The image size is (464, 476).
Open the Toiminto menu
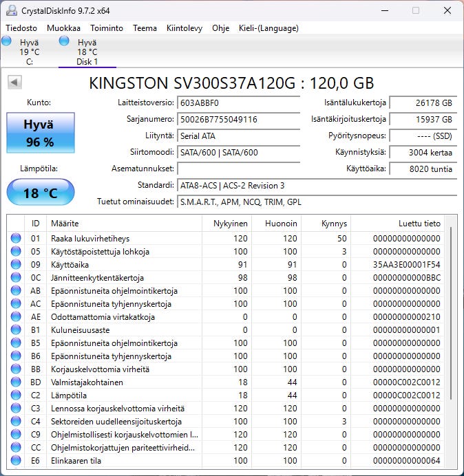tap(107, 28)
